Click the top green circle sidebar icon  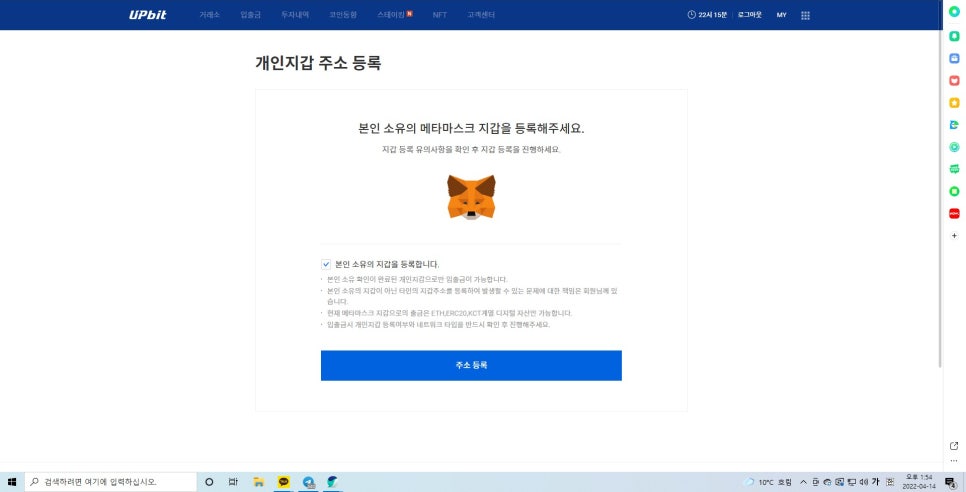[954, 12]
